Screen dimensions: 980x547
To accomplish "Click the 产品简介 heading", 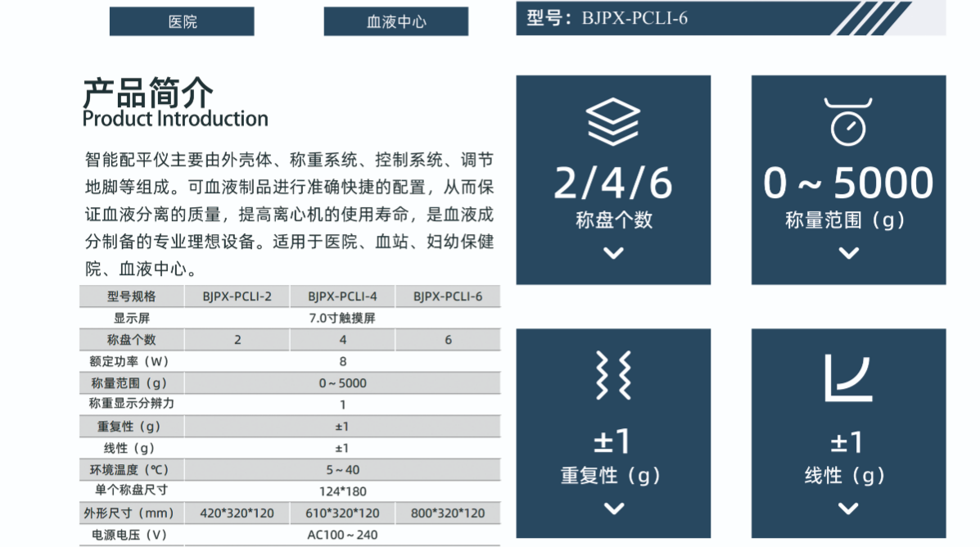I will [x=147, y=93].
